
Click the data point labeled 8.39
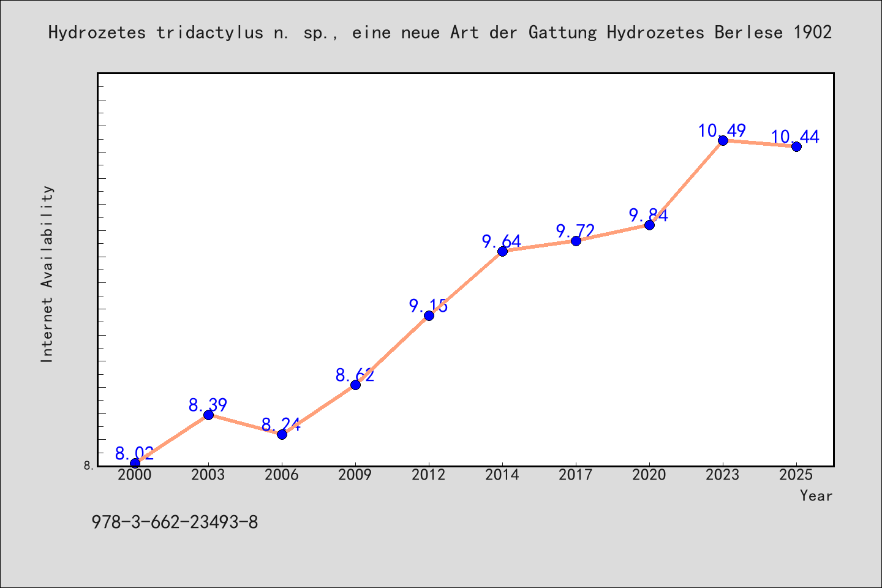point(208,415)
